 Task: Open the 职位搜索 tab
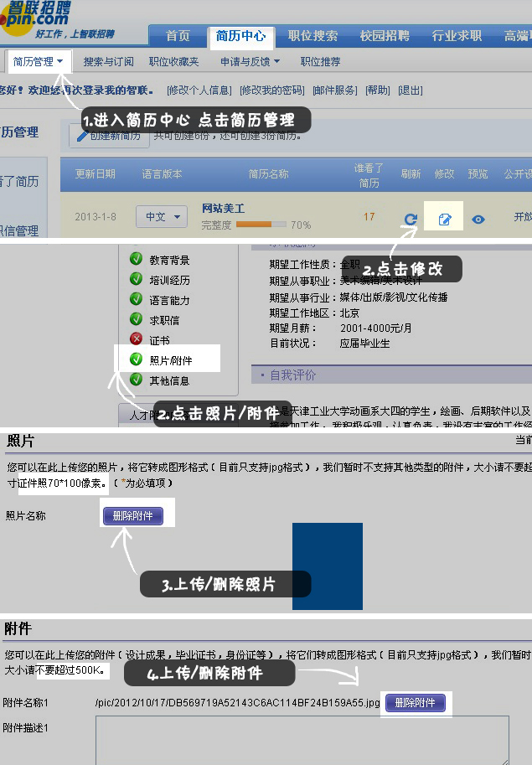tap(312, 36)
